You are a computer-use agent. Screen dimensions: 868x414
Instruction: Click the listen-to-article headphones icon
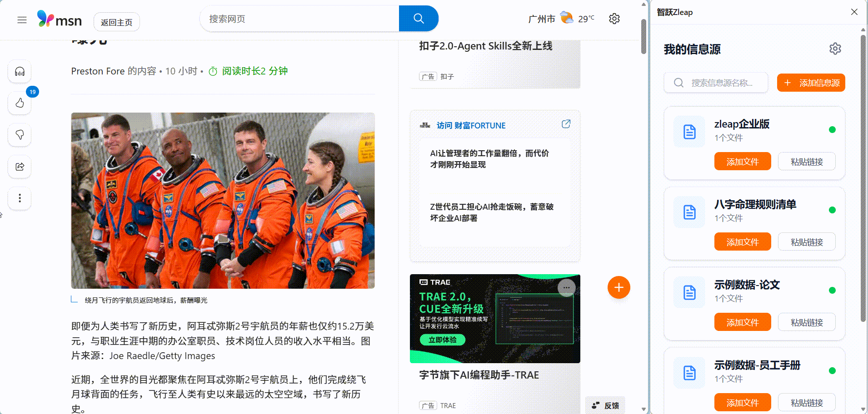[x=20, y=72]
